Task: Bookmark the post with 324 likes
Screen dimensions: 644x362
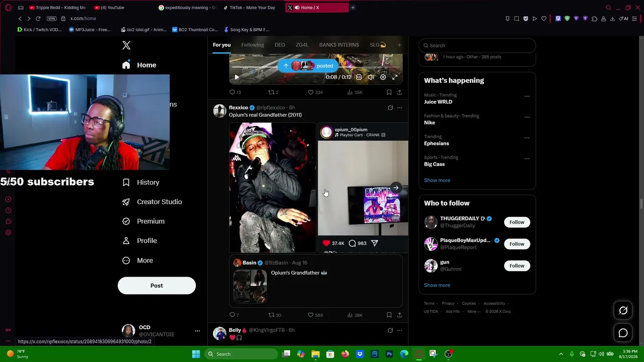Action: click(389, 92)
